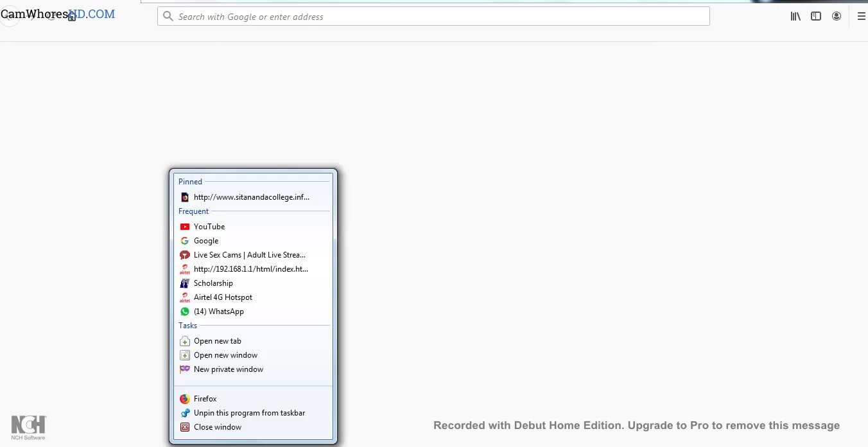Start a New private window

coord(228,369)
